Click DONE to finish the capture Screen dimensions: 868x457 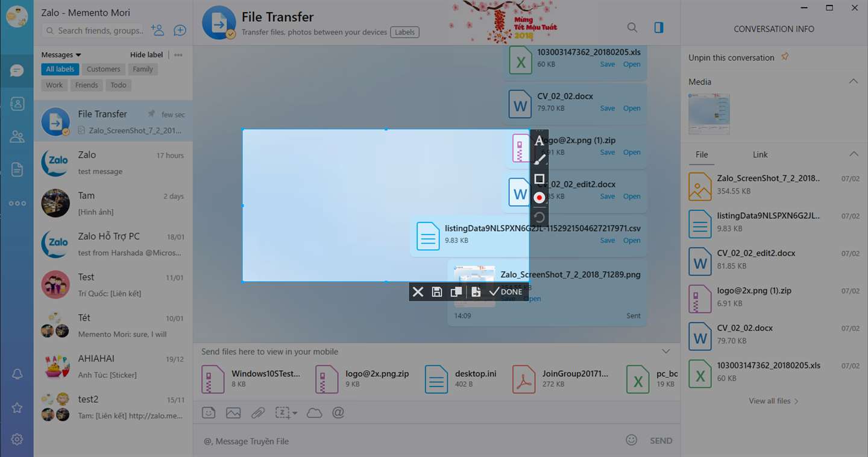(x=506, y=292)
